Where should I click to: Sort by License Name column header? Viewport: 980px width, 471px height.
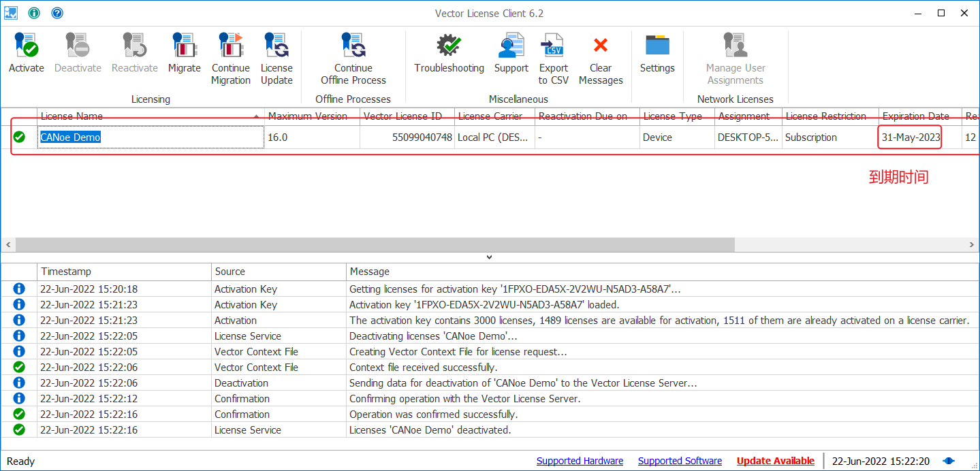point(151,116)
